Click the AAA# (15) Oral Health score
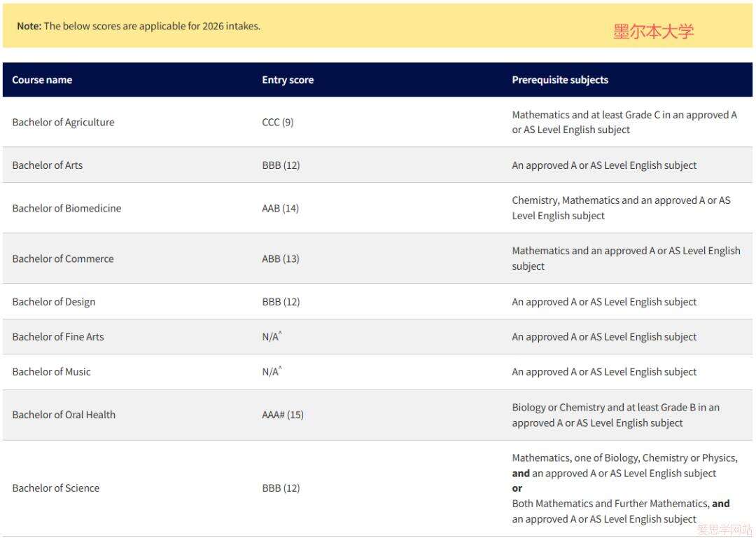Image resolution: width=756 pixels, height=538 pixels. tap(283, 415)
